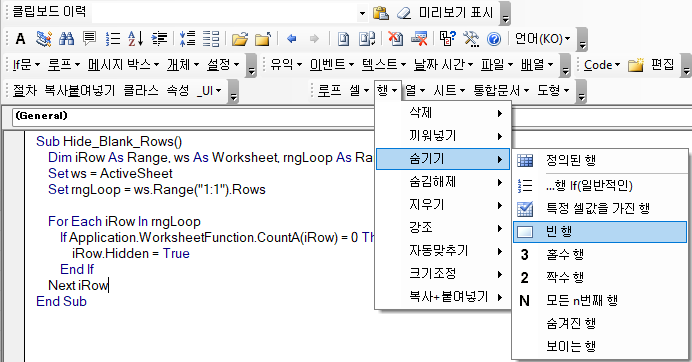
Task: Open the 이벤트 dropdown
Action: pyautogui.click(x=332, y=65)
